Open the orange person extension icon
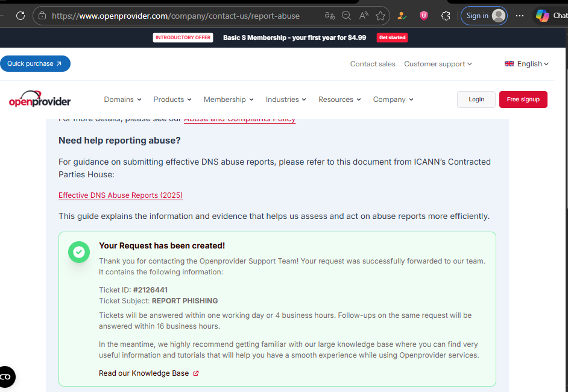The width and height of the screenshot is (568, 392). coord(402,16)
